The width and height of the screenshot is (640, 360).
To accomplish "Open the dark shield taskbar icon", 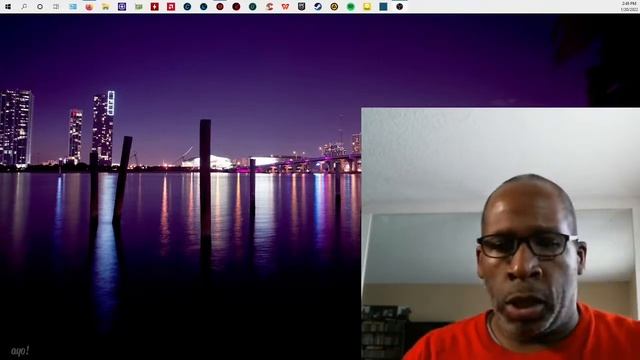I will (302, 7).
